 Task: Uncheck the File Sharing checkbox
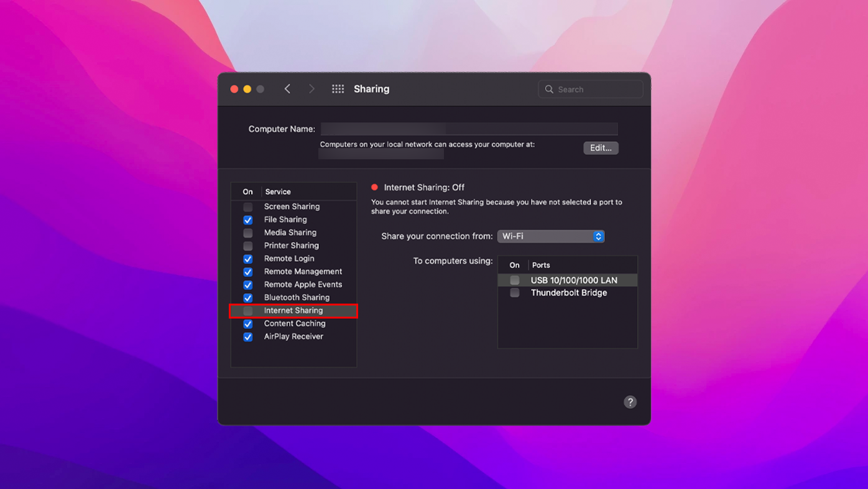click(248, 220)
